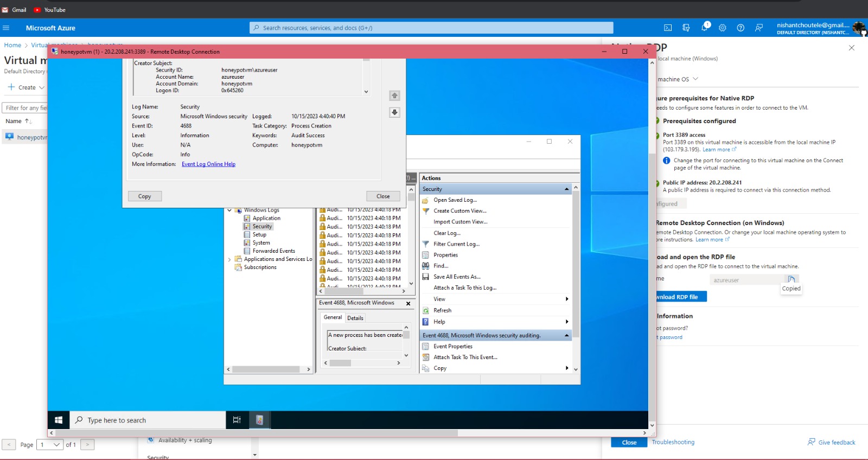
Task: Click the account avatar picture
Action: [859, 28]
